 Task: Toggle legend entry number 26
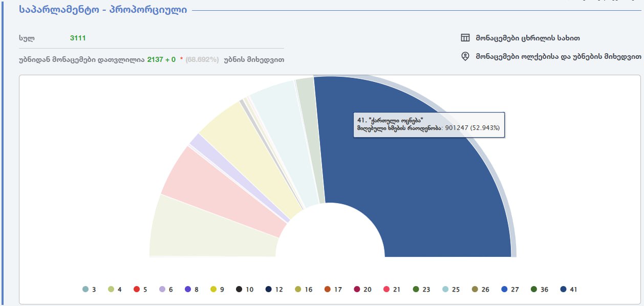[x=481, y=289]
